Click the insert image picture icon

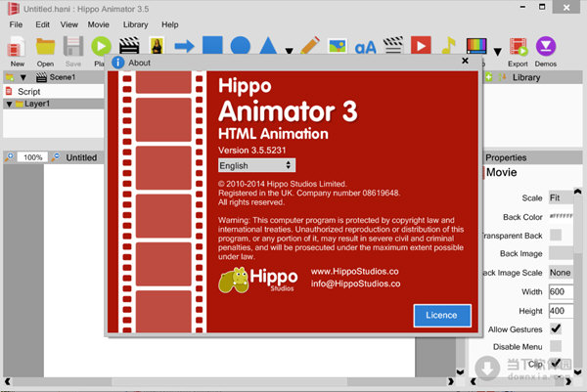coord(338,46)
